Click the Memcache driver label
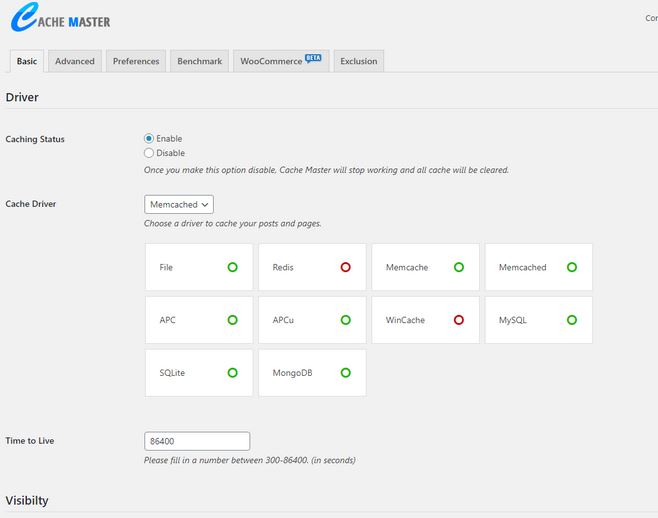The image size is (658, 518). [x=407, y=267]
